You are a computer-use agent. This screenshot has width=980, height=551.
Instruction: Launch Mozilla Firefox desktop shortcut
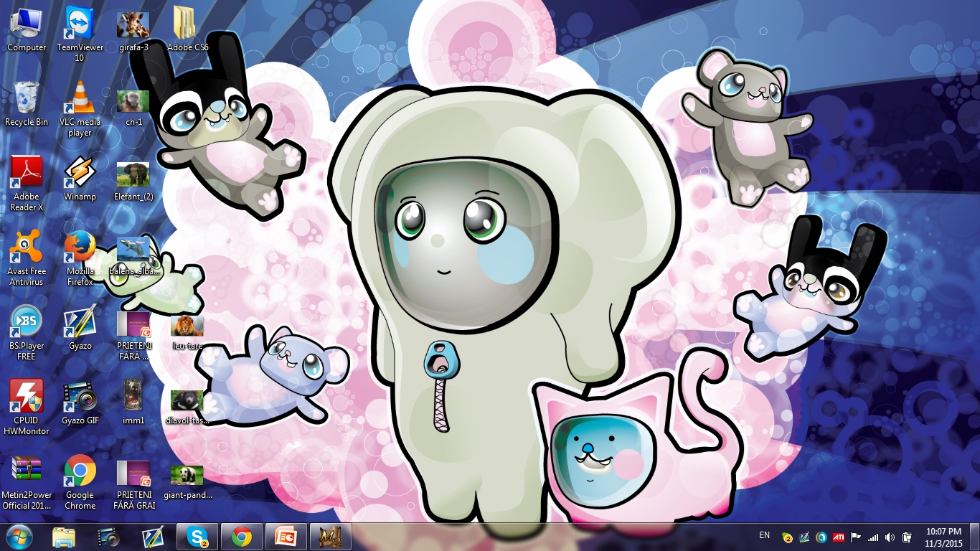tap(80, 258)
